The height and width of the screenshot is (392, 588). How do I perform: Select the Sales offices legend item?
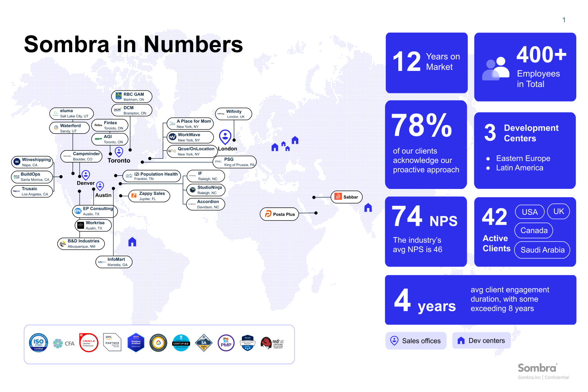click(x=416, y=341)
